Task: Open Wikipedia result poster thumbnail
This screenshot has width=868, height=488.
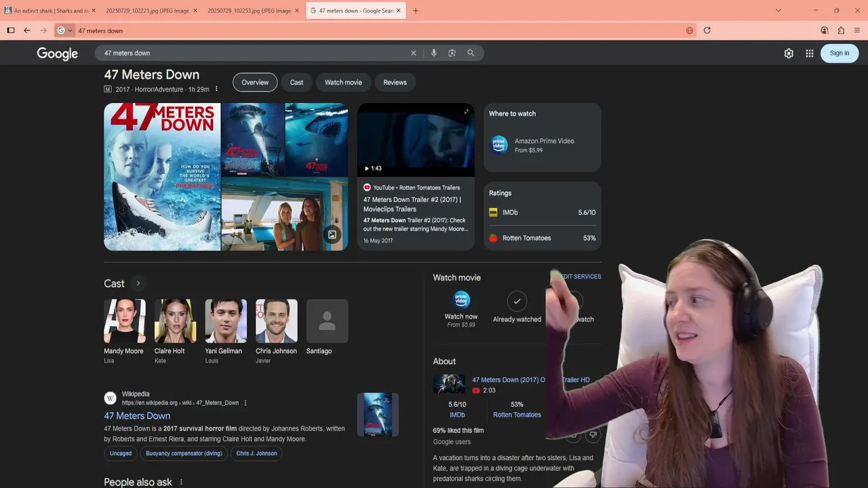Action: [x=378, y=414]
